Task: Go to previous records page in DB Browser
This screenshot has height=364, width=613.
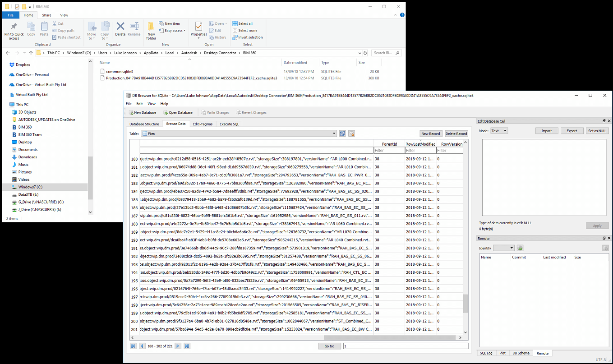Action: click(x=142, y=346)
